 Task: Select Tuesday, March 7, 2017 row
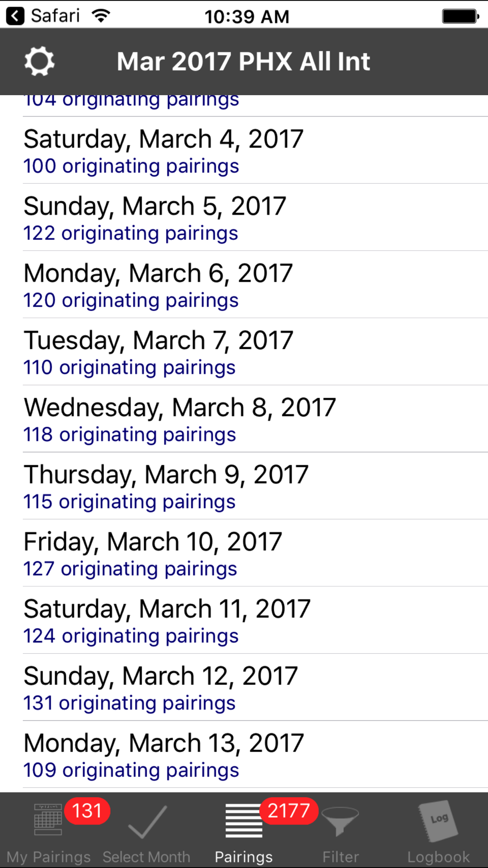[255, 352]
